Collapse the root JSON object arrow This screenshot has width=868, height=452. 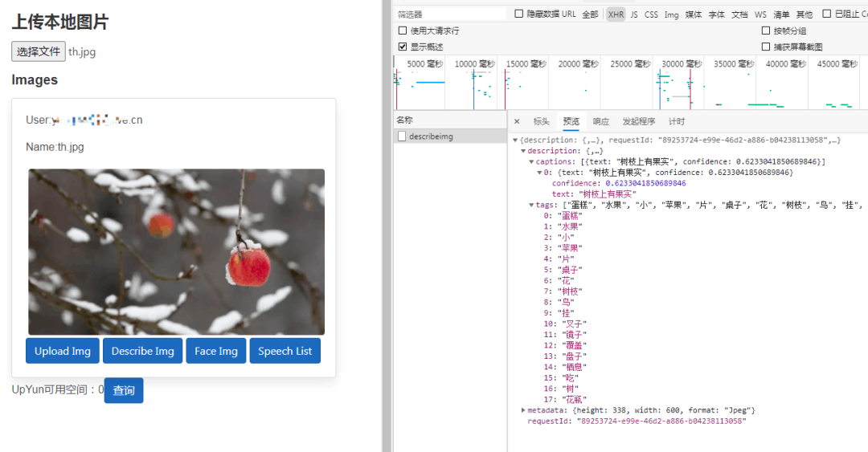pos(515,140)
